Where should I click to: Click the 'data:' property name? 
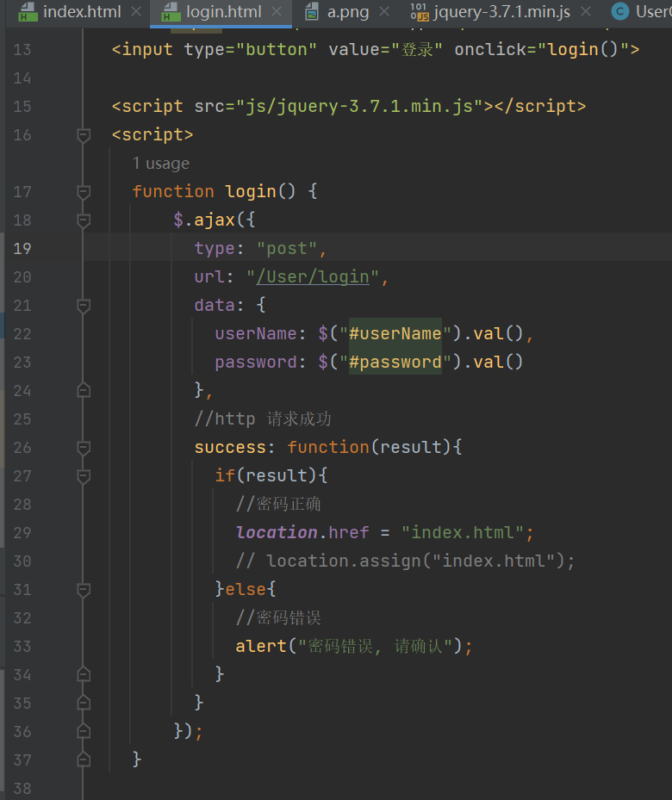click(x=219, y=305)
